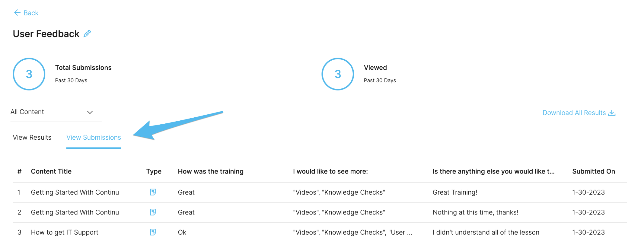Screen dimensions: 644x251
Task: Click the Type column header
Action: pos(154,171)
